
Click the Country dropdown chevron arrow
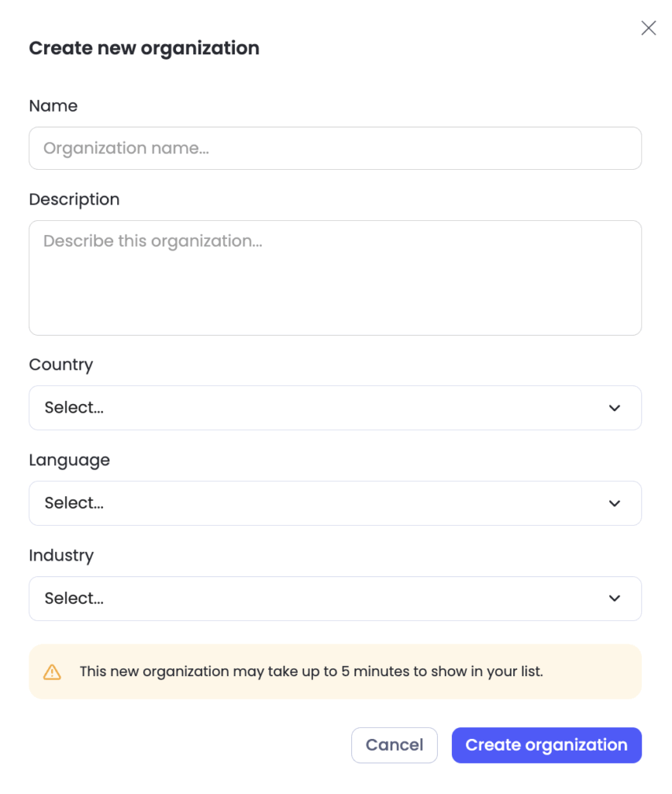(x=615, y=408)
